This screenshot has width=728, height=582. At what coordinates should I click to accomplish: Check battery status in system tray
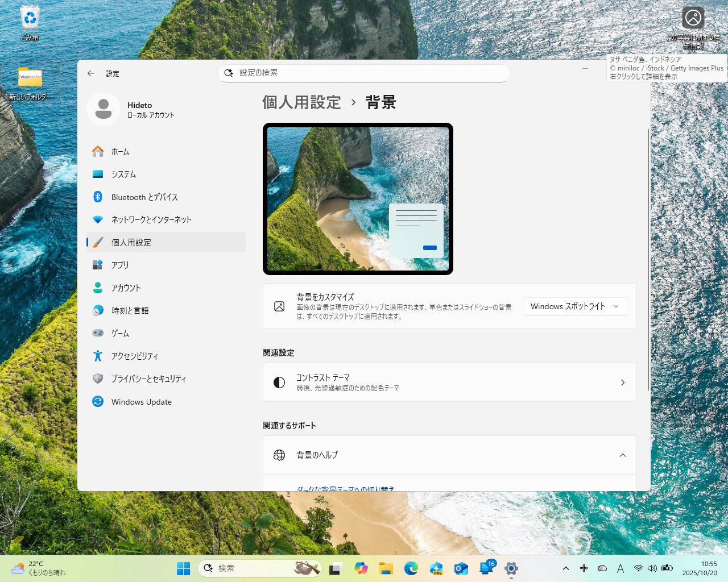tap(667, 568)
